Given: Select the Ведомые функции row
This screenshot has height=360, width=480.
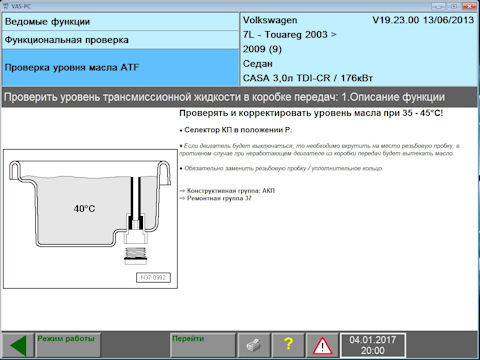Looking at the screenshot, I should pos(120,22).
